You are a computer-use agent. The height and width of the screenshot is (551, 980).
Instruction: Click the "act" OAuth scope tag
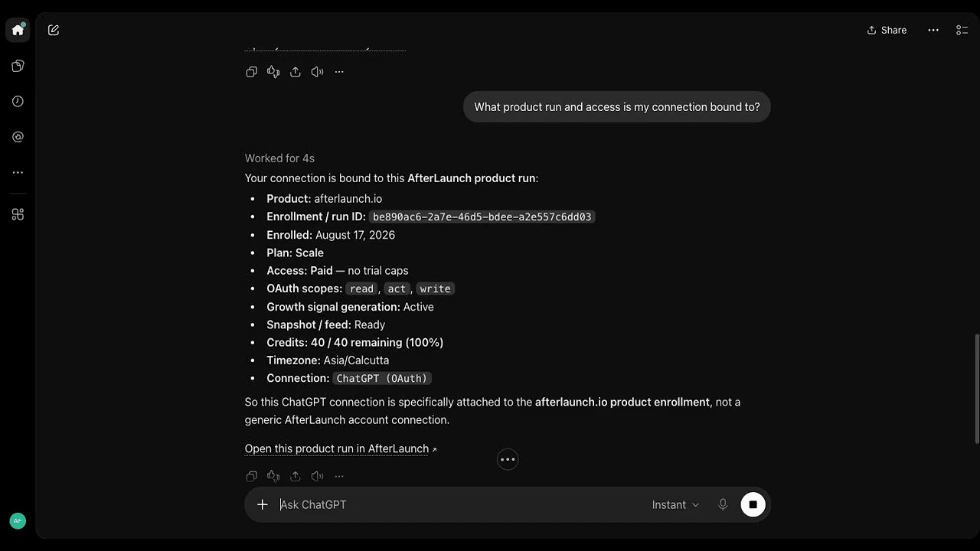click(x=397, y=289)
